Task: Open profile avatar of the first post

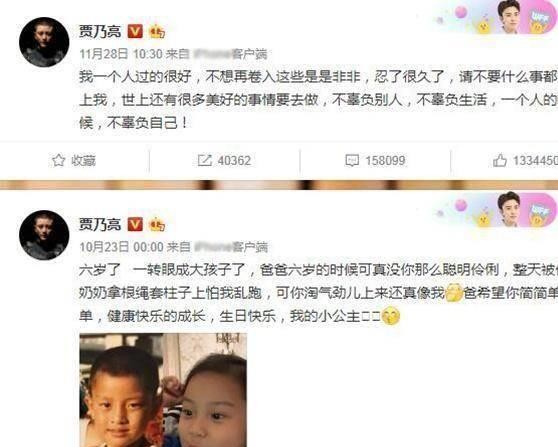Action: (44, 42)
